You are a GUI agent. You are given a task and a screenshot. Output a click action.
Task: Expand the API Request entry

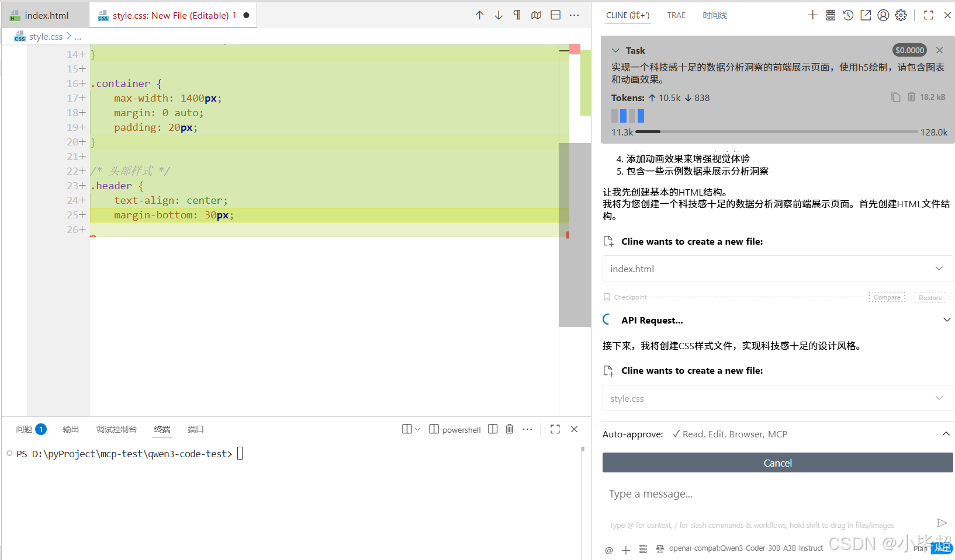point(946,320)
